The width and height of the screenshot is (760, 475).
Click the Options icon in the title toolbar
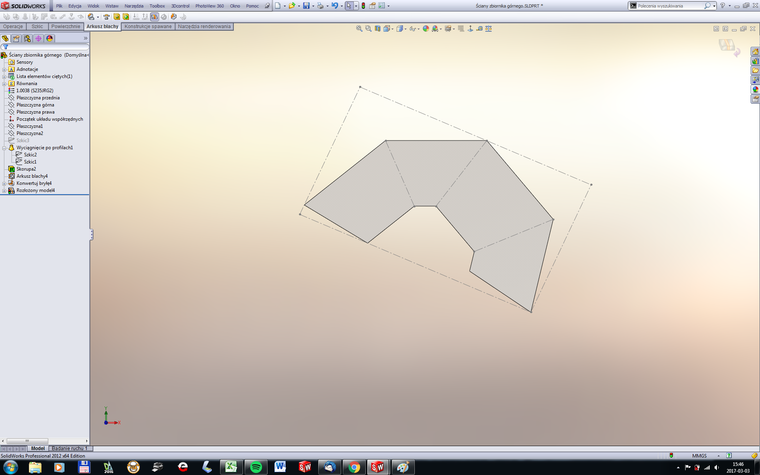381,6
